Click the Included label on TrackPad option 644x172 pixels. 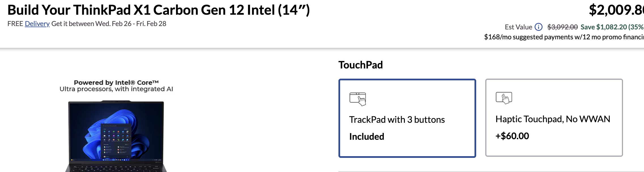pyautogui.click(x=367, y=137)
